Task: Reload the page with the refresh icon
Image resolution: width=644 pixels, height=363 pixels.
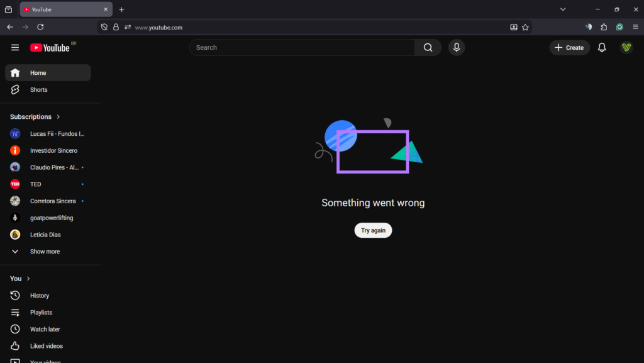Action: 40,27
